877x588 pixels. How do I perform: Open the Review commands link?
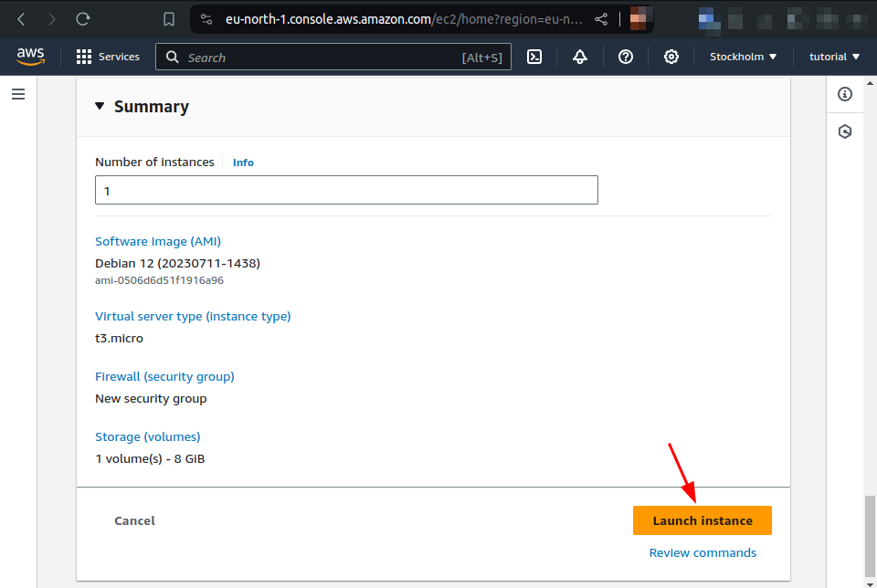tap(703, 552)
